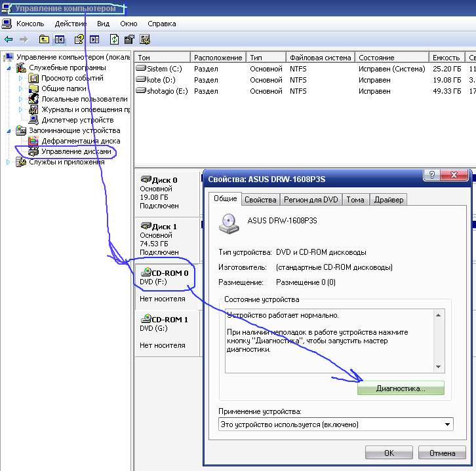Click the Диспетчер устройств icon
Viewport: 476px width, 471px height.
pos(33,120)
